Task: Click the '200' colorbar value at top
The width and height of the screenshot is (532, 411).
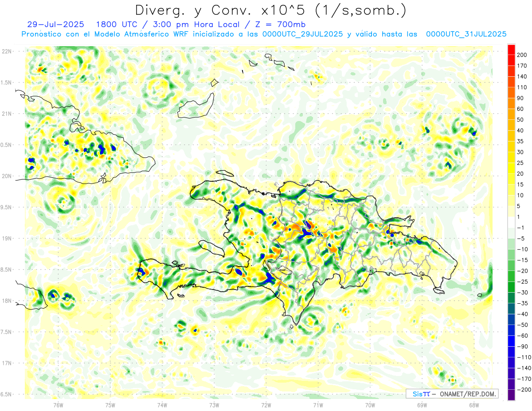Action: (522, 55)
